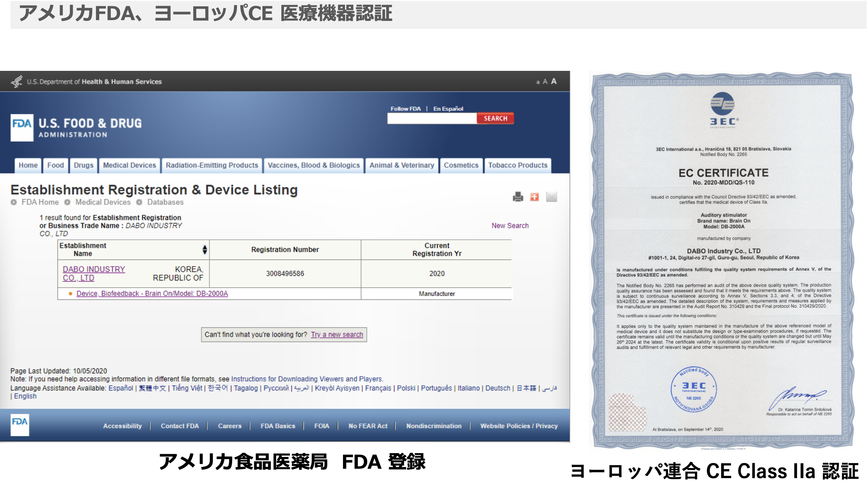868x490 pixels.
Task: Click the red plus share icon
Action: 534,197
